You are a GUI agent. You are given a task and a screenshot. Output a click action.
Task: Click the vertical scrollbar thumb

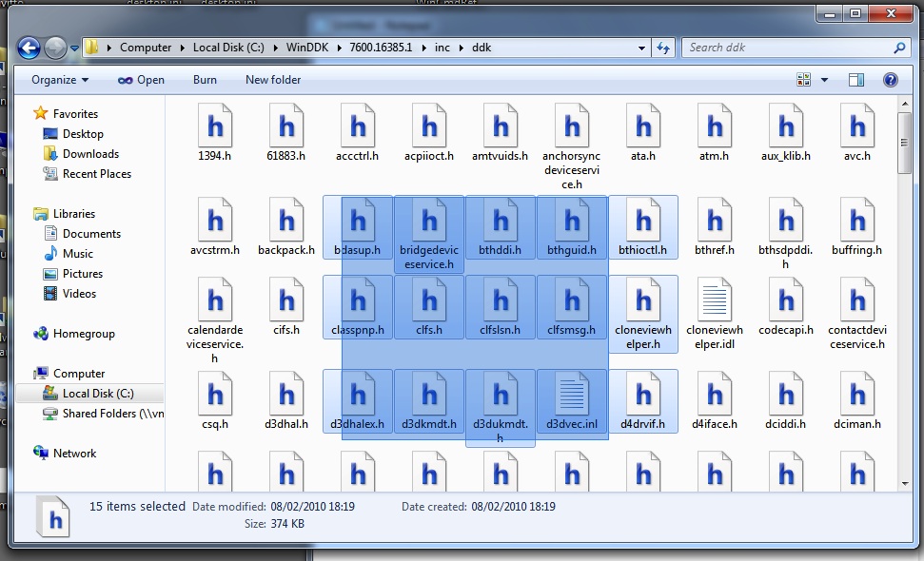[905, 143]
